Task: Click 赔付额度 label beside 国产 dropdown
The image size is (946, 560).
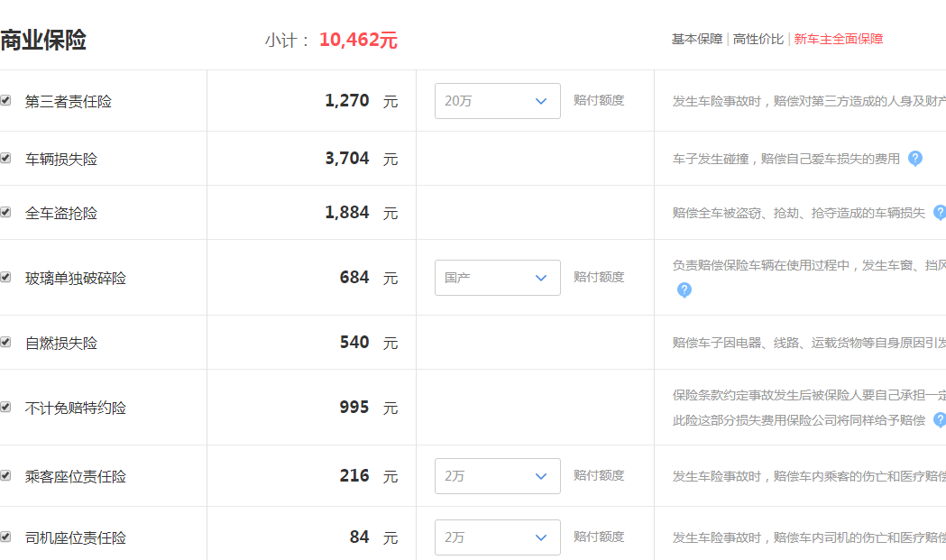Action: coord(599,277)
